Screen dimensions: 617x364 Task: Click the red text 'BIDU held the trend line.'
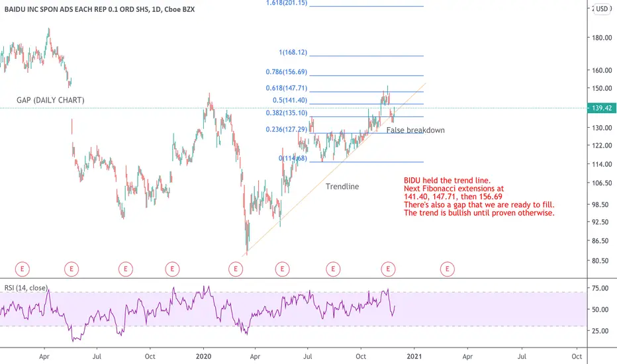pos(448,181)
